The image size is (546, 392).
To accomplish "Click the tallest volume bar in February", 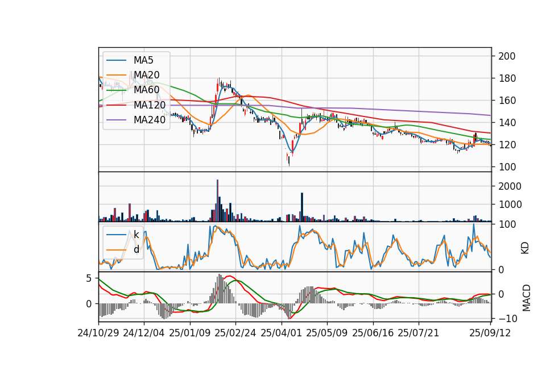I will 218,201.
